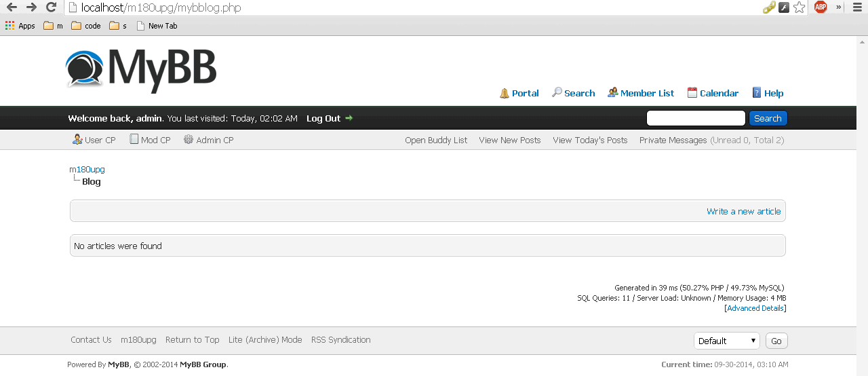Open the Apps bookmarks shortcut

(20, 26)
